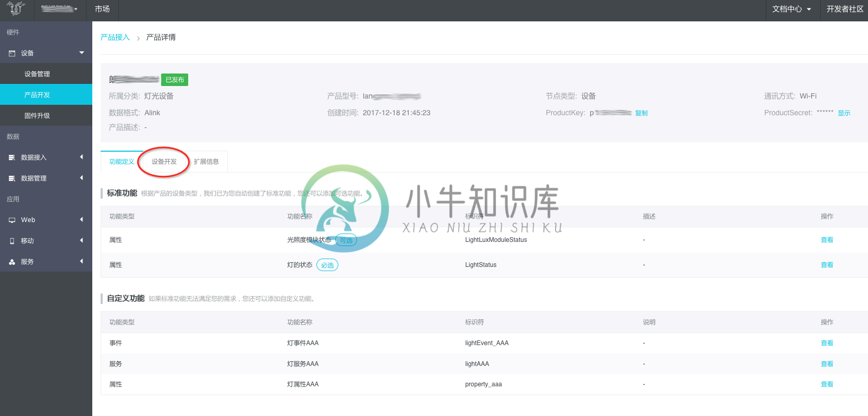The height and width of the screenshot is (416, 868).
Task: Click the 灯服务AAA function name
Action: pyautogui.click(x=303, y=364)
